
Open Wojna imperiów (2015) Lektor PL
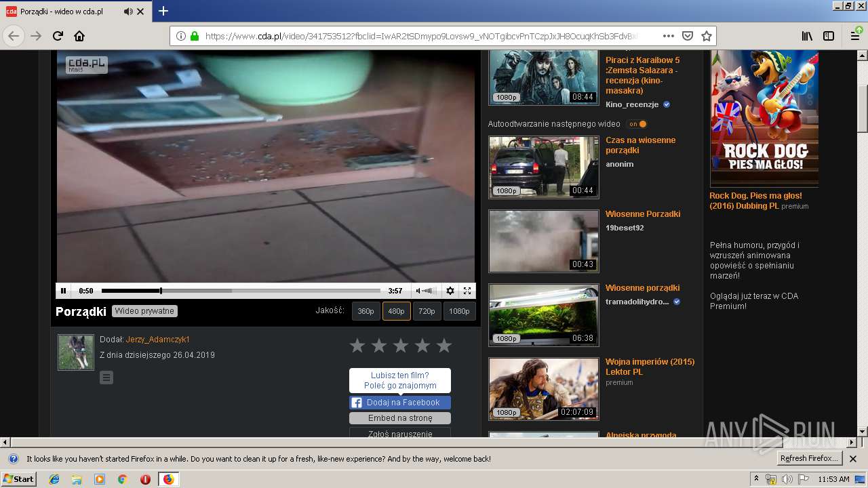650,367
